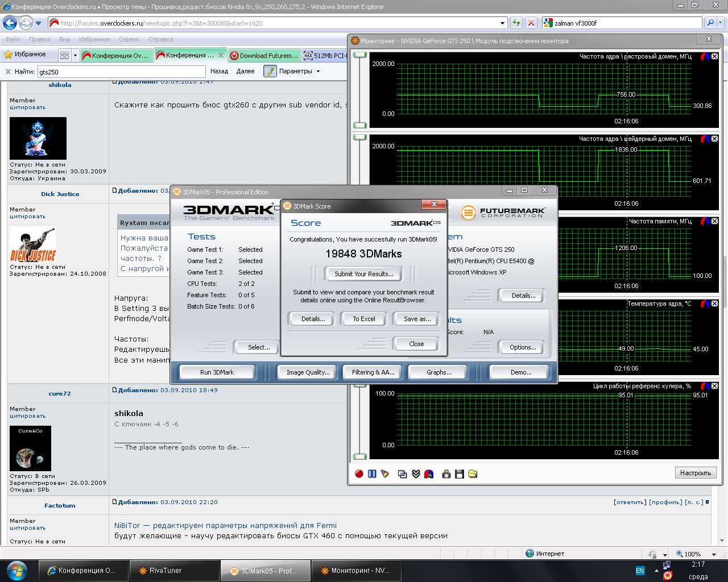Click the slider handle at the monitoring track's bottom end

click(360, 457)
